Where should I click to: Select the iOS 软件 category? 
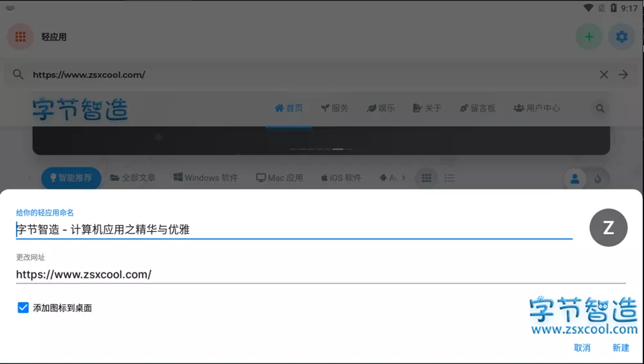341,178
